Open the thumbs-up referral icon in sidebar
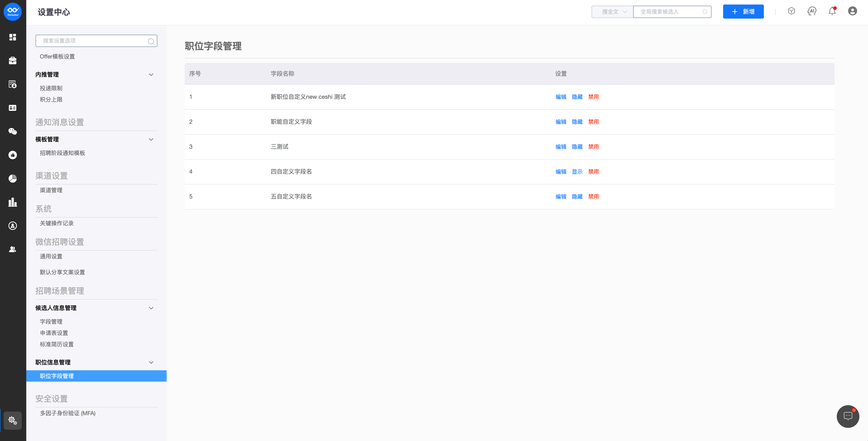868x441 pixels. click(13, 155)
